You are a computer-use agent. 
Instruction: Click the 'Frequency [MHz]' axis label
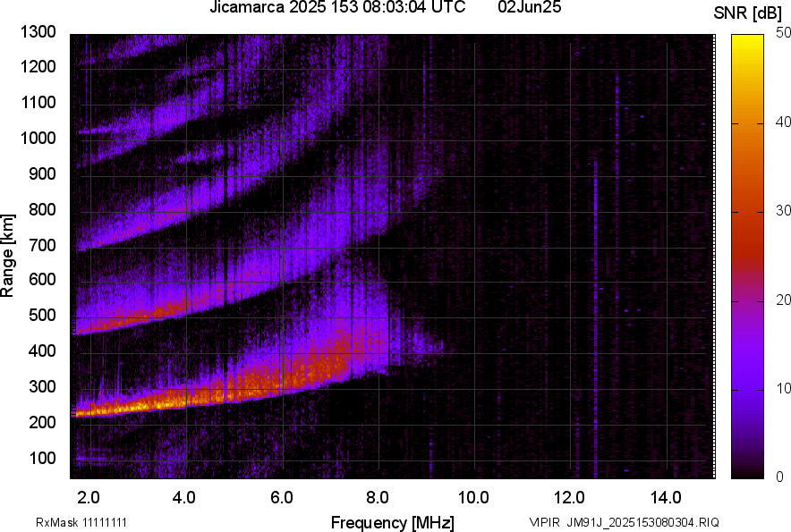point(393,522)
